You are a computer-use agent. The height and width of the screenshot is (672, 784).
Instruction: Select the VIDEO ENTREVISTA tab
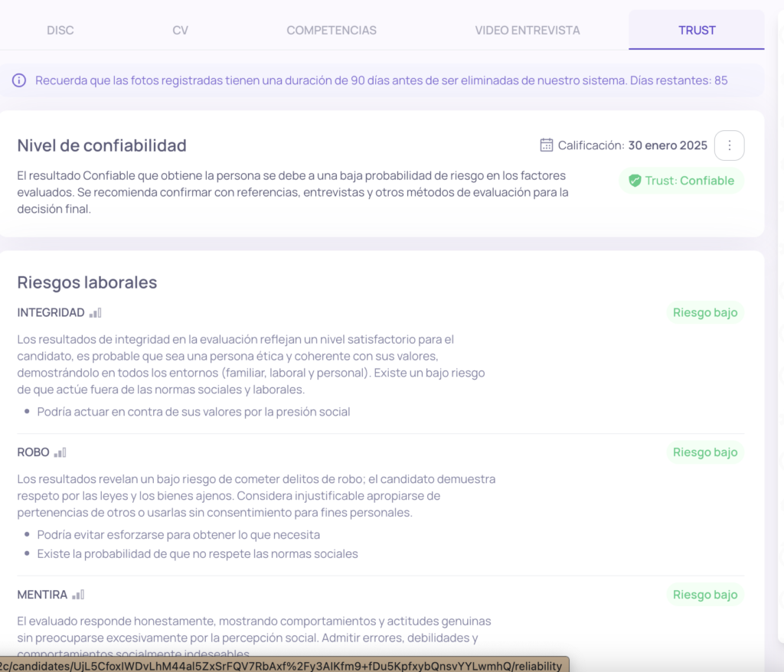(527, 31)
